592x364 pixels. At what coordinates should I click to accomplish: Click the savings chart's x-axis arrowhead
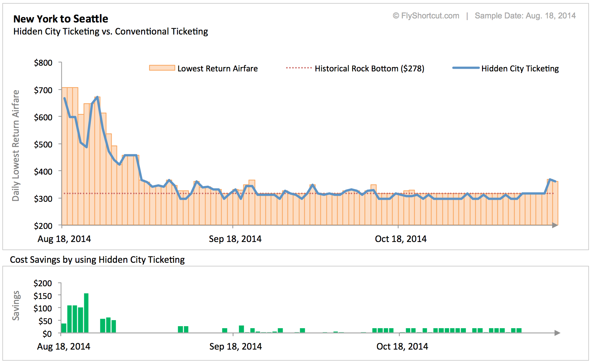(557, 333)
